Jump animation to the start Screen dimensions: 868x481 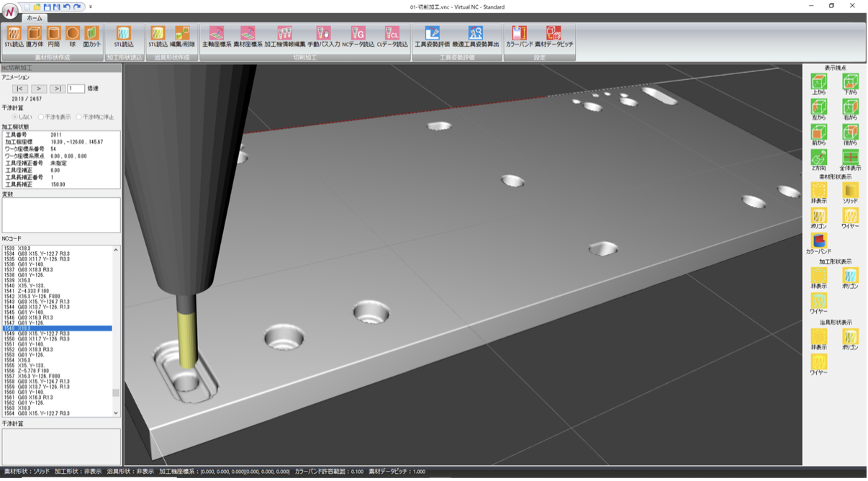(20, 89)
